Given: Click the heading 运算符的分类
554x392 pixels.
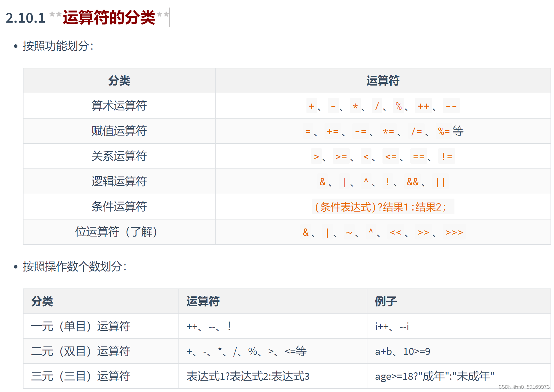Looking at the screenshot, I should click(x=108, y=17).
